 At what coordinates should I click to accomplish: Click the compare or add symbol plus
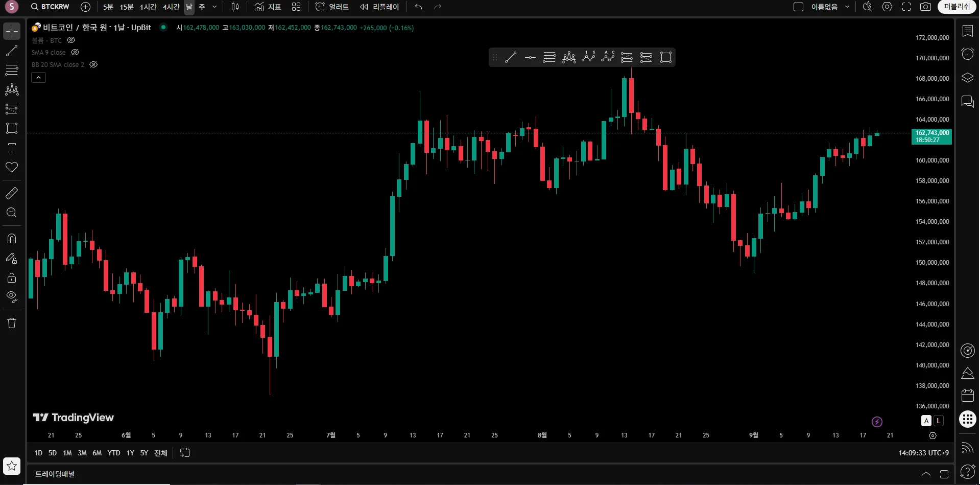[86, 7]
